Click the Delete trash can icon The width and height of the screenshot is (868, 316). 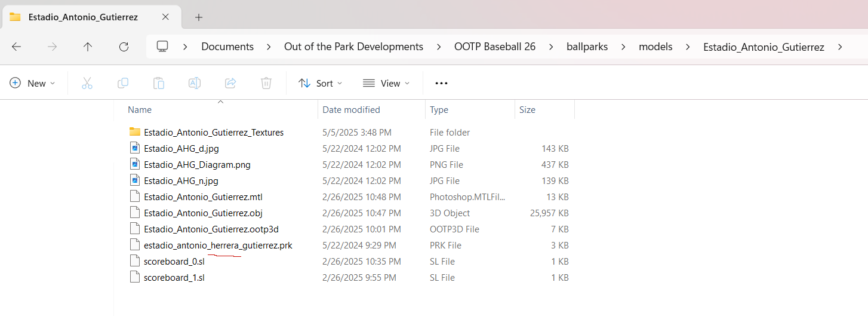[266, 83]
